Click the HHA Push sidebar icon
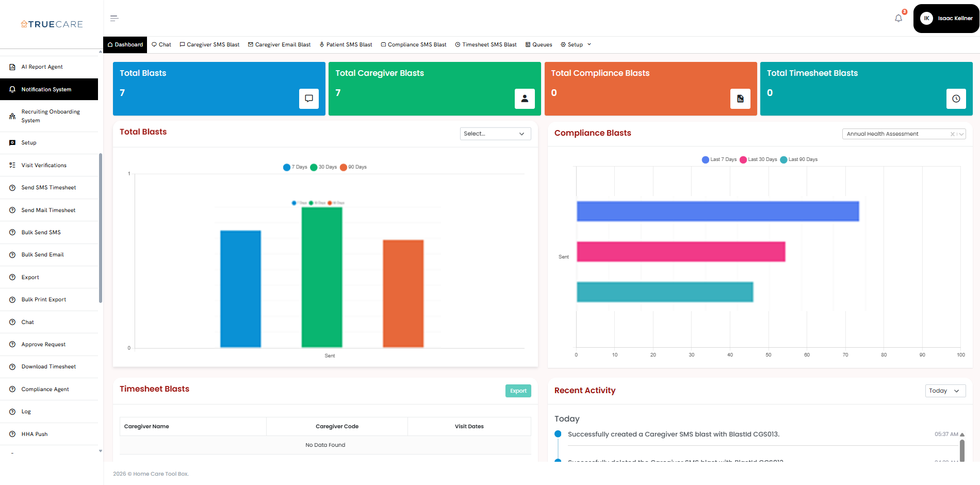Image resolution: width=980 pixels, height=485 pixels. pos(12,434)
